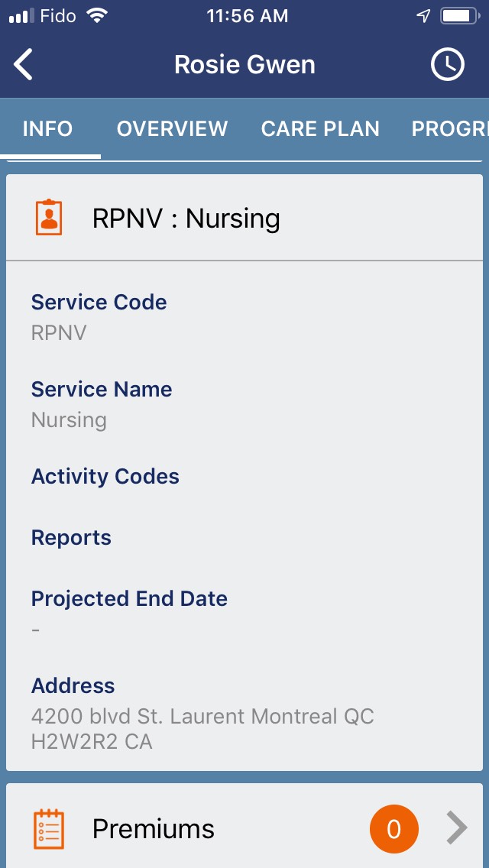
Task: Tap the Premiums checklist icon
Action: (x=50, y=829)
